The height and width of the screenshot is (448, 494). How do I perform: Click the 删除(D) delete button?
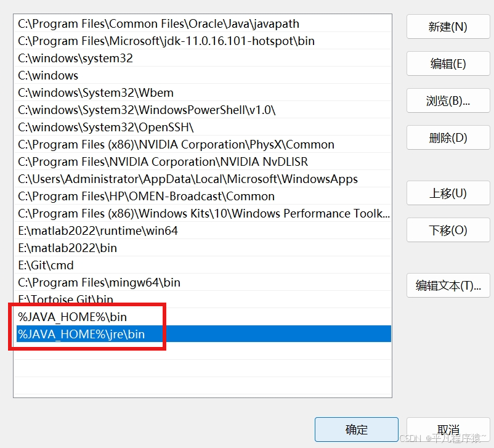coord(448,137)
